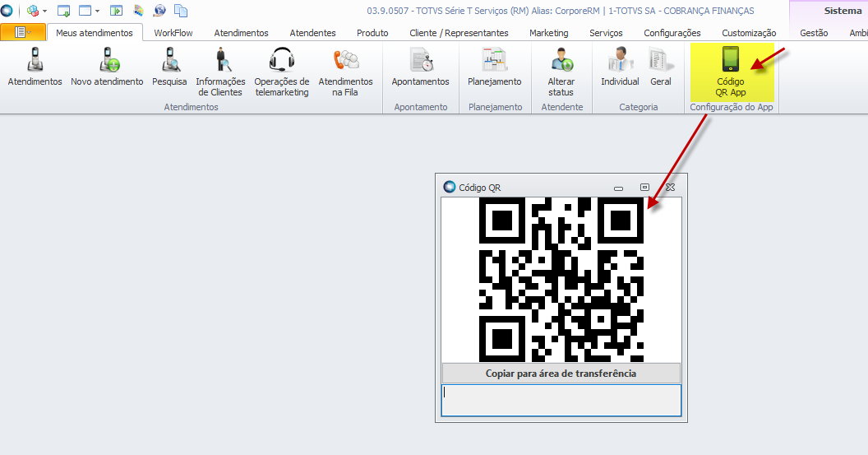This screenshot has width=868, height=455.
Task: Open the color palette theme icon
Action: 138,10
